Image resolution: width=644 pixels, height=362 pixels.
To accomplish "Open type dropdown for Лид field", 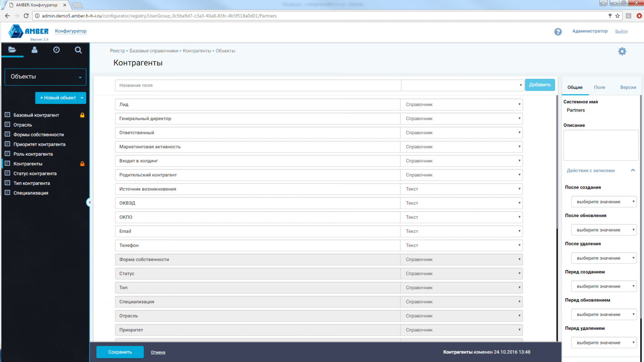I will (462, 104).
